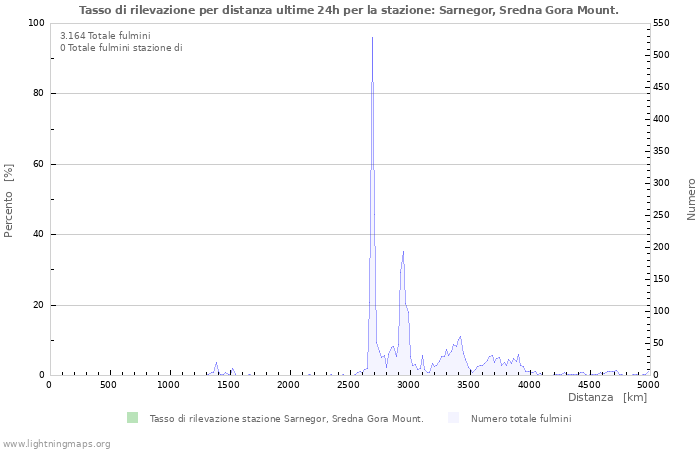Click the 2500 tick label on x-axis
Screen dimensions: 700x450
tap(349, 385)
